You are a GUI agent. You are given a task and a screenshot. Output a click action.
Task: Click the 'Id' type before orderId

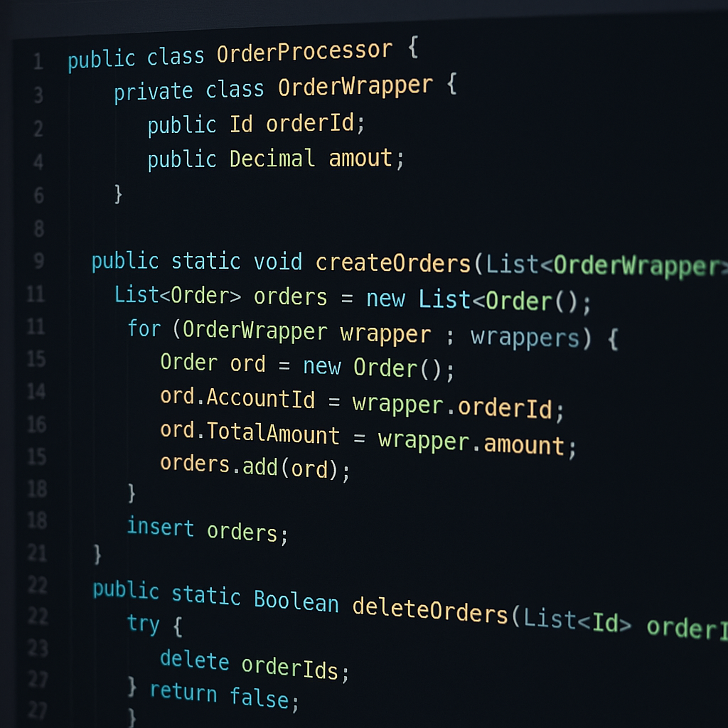242,124
